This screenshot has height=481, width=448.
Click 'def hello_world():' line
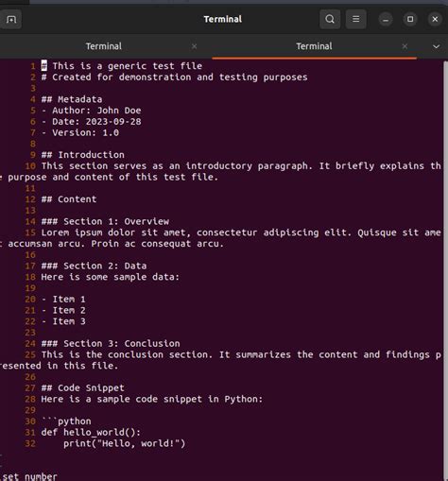click(91, 432)
